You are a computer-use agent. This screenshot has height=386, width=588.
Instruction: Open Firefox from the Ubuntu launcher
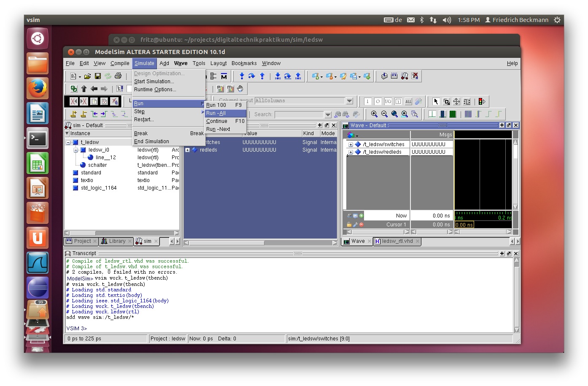coord(38,88)
